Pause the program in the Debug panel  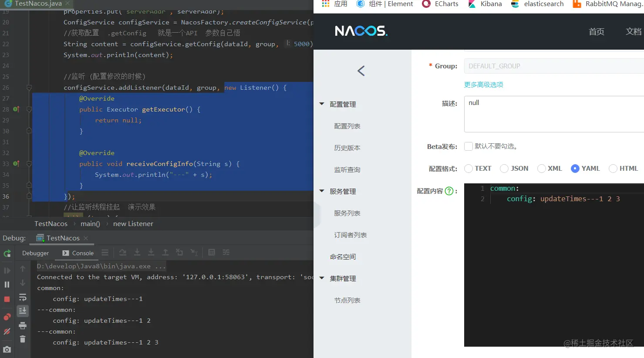[x=7, y=284]
